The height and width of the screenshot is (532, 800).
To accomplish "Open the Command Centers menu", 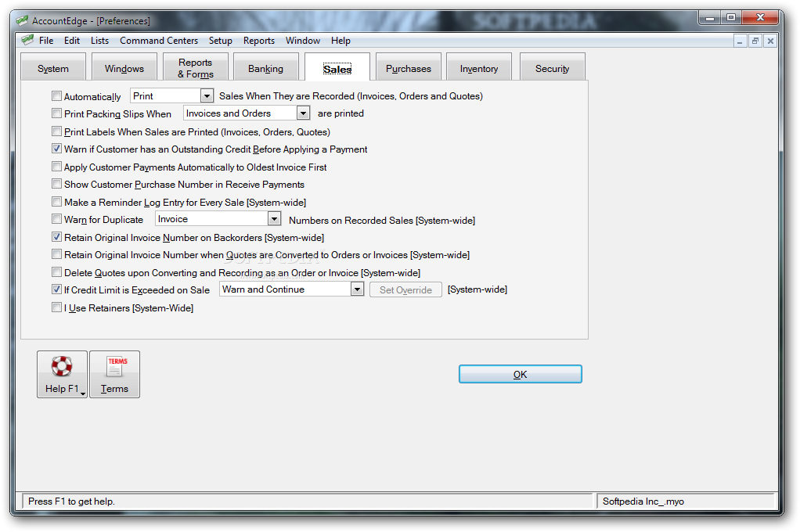I will coord(159,41).
